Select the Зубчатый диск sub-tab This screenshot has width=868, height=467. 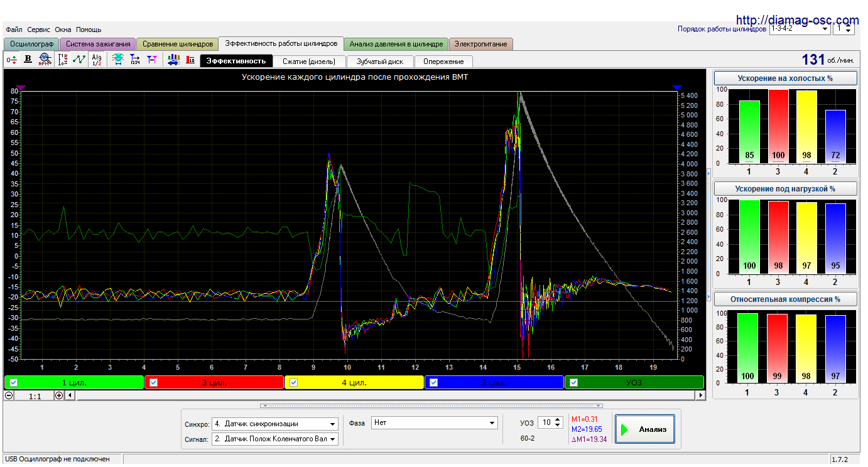click(x=380, y=62)
